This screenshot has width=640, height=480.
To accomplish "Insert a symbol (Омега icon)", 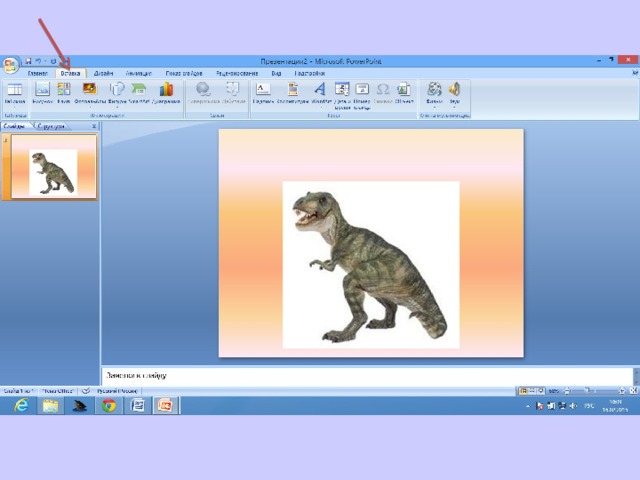I will (x=382, y=93).
